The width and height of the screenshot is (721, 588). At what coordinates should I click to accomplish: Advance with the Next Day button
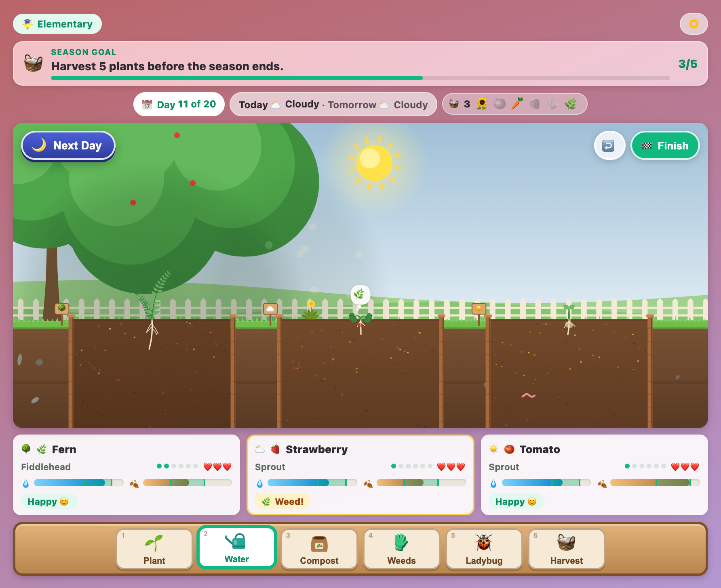tap(68, 145)
